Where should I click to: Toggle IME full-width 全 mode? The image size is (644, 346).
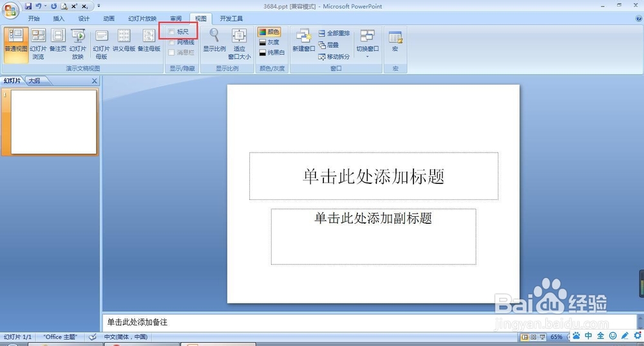[600, 336]
